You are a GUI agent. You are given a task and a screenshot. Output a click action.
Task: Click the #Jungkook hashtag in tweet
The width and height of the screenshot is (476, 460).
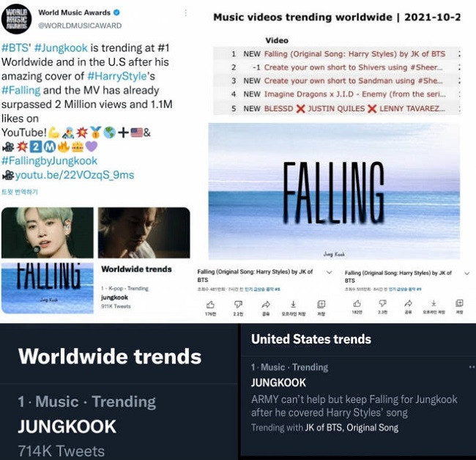[61, 48]
